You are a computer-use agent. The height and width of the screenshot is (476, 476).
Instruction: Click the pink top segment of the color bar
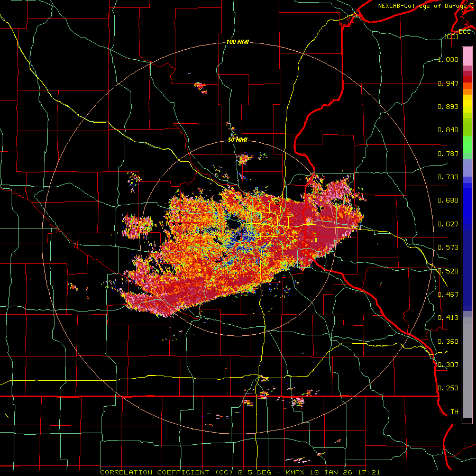[x=467, y=56]
